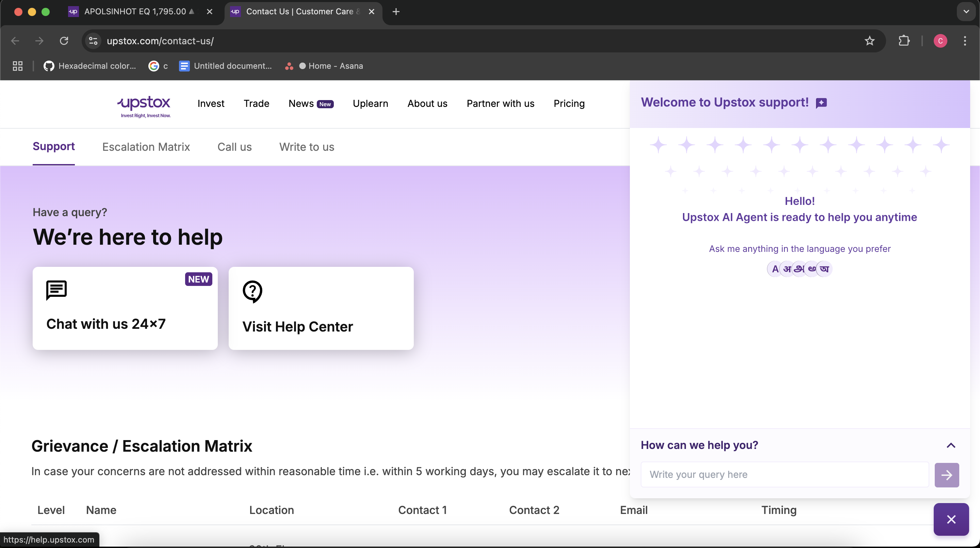Go back to previous page
This screenshot has height=548, width=980.
click(x=15, y=41)
